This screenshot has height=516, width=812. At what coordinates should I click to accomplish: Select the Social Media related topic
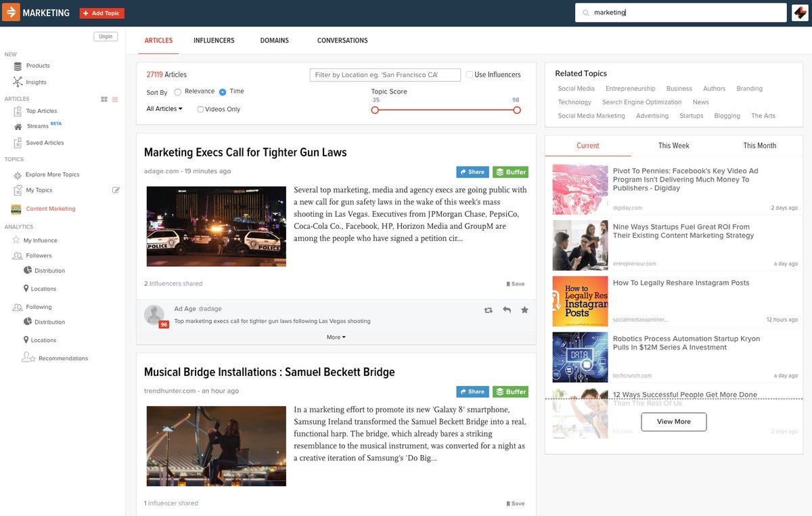click(x=577, y=89)
